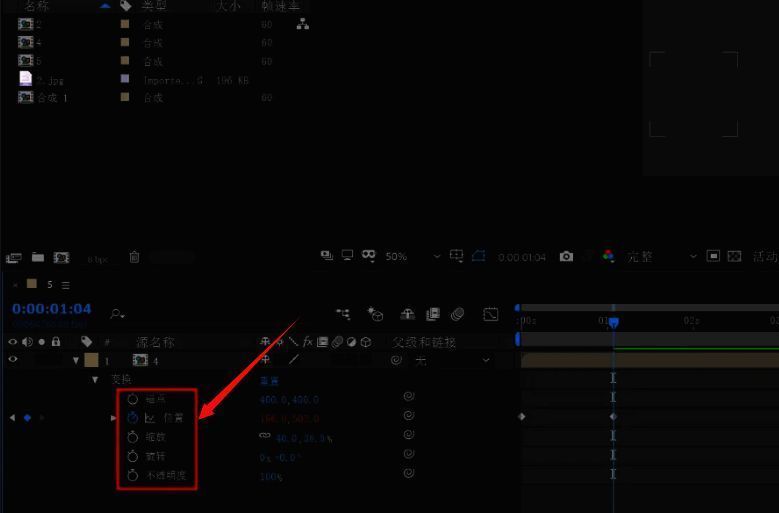Take a snapshot with the camera icon
779x513 pixels.
(566, 257)
